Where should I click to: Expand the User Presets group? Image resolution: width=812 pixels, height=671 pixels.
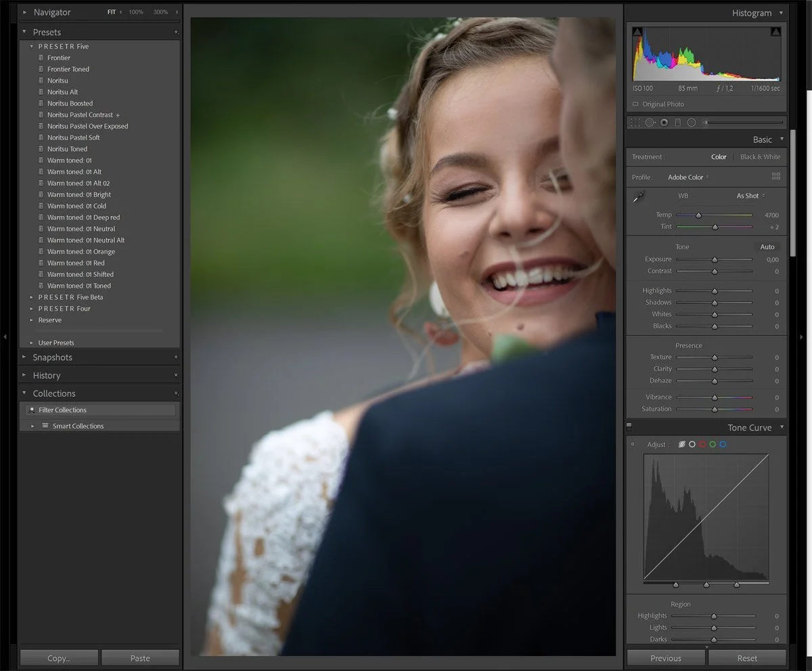click(x=32, y=343)
